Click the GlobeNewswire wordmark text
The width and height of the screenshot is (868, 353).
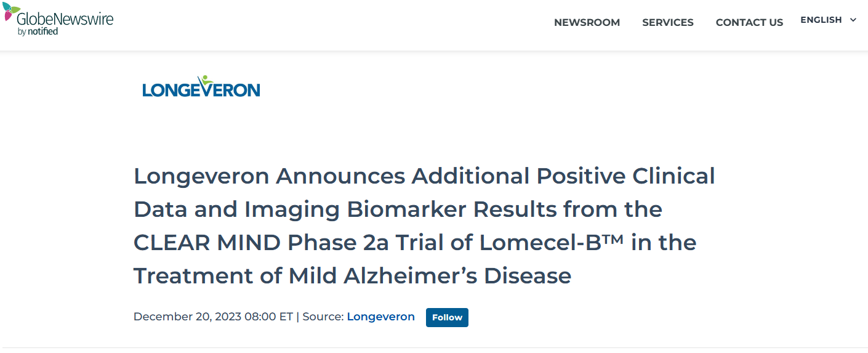click(65, 18)
